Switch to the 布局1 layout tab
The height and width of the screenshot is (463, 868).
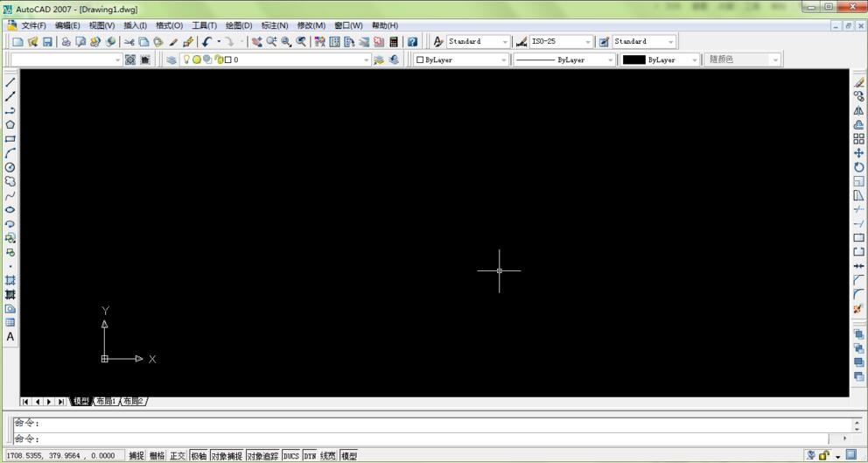106,402
